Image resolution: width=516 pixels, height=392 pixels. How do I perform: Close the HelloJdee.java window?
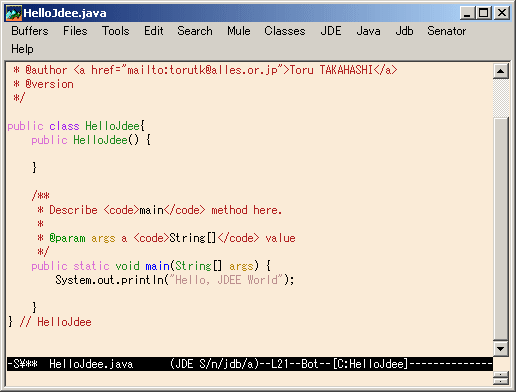[502, 13]
